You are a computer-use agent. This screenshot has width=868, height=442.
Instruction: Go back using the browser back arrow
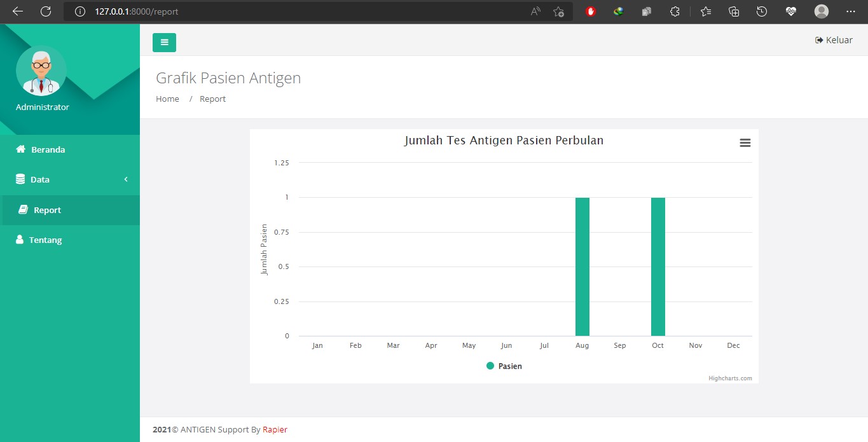pyautogui.click(x=18, y=11)
